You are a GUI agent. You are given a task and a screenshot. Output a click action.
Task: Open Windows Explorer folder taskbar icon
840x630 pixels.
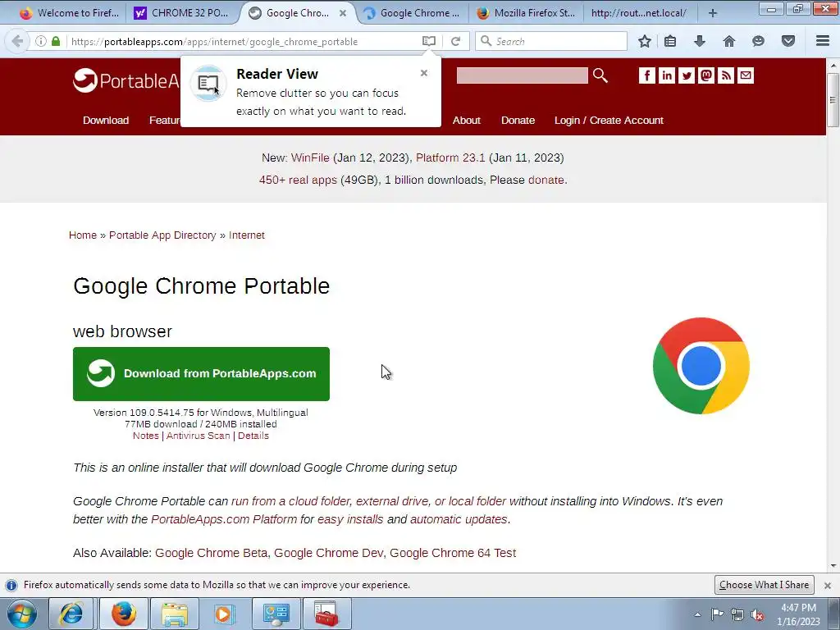coord(175,614)
